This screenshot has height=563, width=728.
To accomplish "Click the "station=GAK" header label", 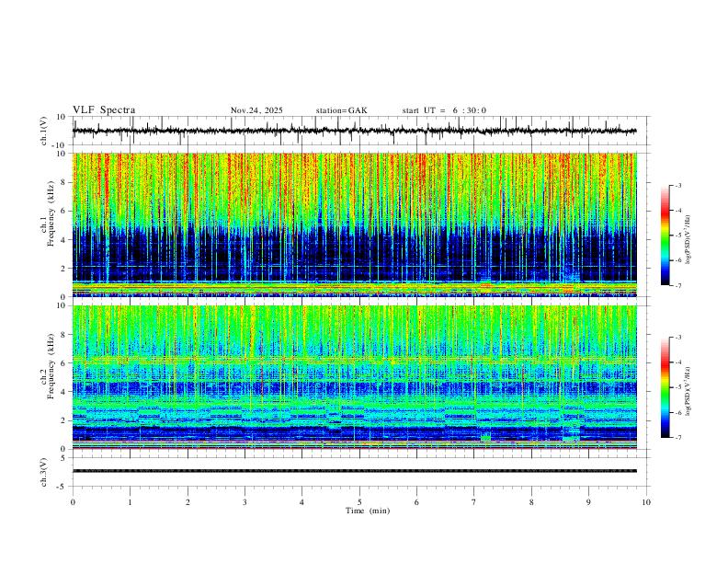I will click(x=341, y=110).
